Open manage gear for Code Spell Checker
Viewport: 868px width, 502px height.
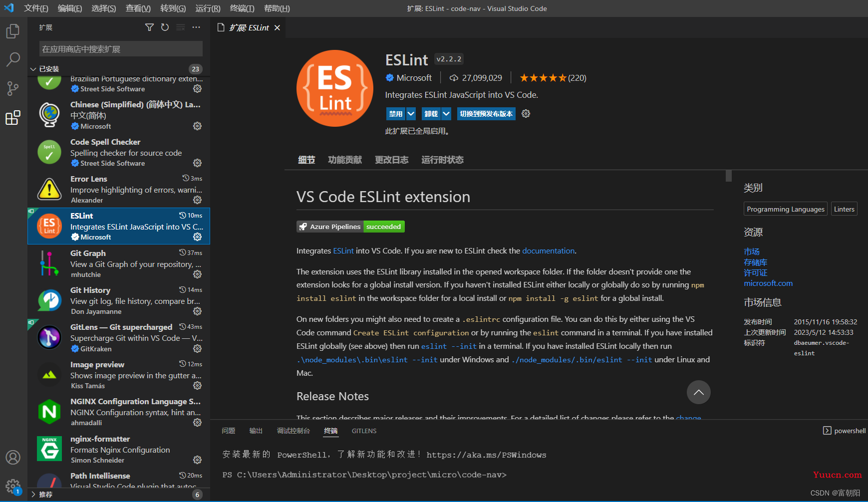(x=198, y=163)
